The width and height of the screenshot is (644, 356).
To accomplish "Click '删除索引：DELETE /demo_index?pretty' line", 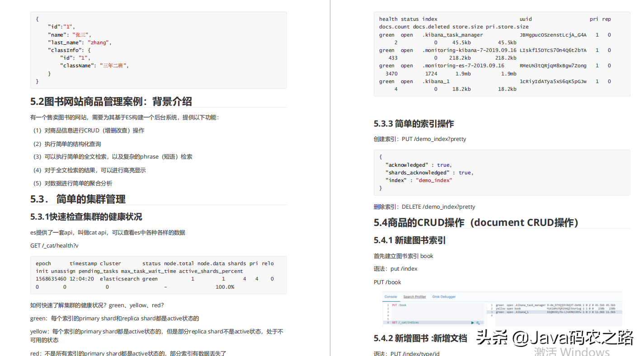I will click(424, 207).
